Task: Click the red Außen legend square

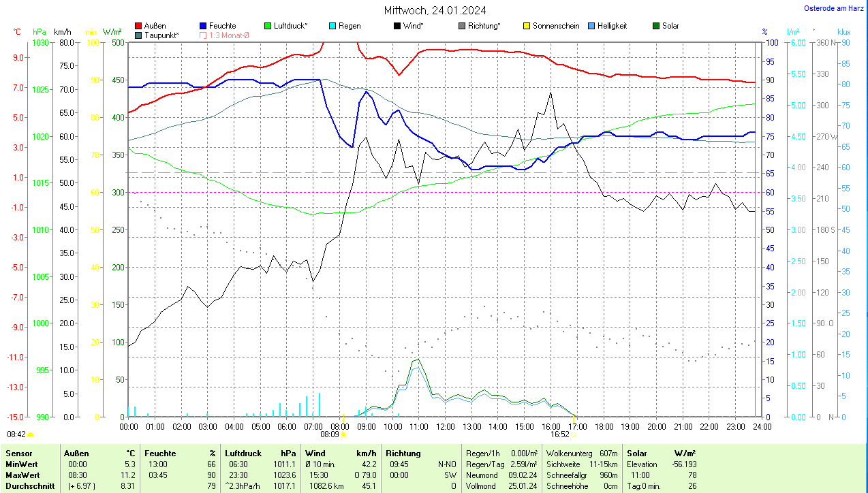Action: click(138, 26)
